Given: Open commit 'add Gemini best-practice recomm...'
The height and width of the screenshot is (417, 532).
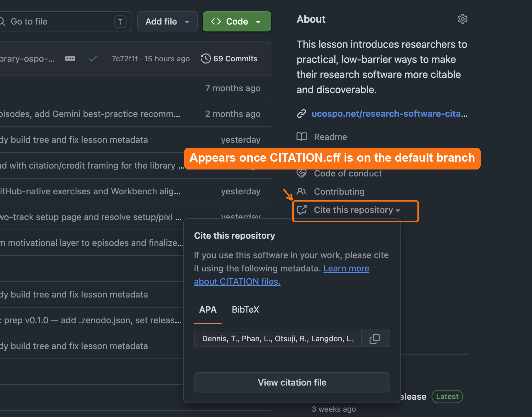Looking at the screenshot, I should 90,114.
